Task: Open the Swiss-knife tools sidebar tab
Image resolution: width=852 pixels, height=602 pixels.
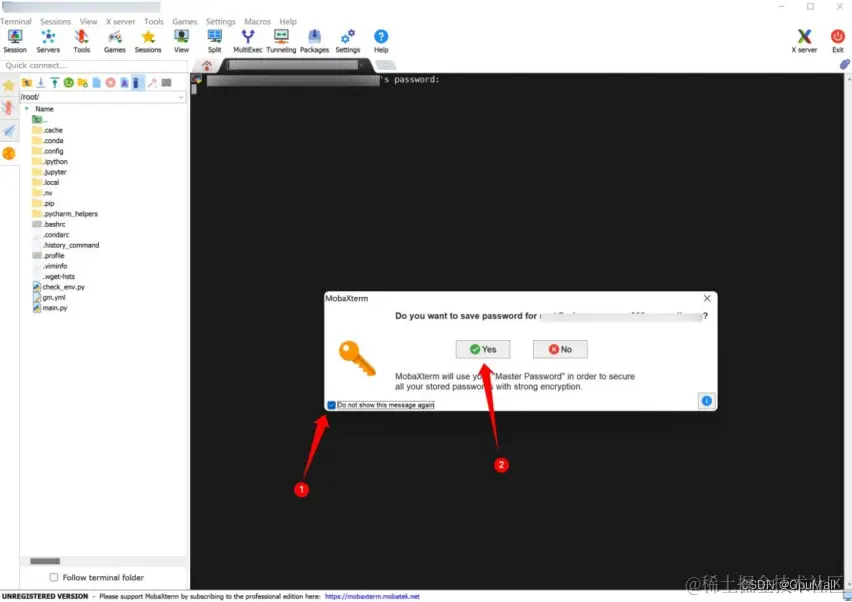Action: (x=9, y=108)
